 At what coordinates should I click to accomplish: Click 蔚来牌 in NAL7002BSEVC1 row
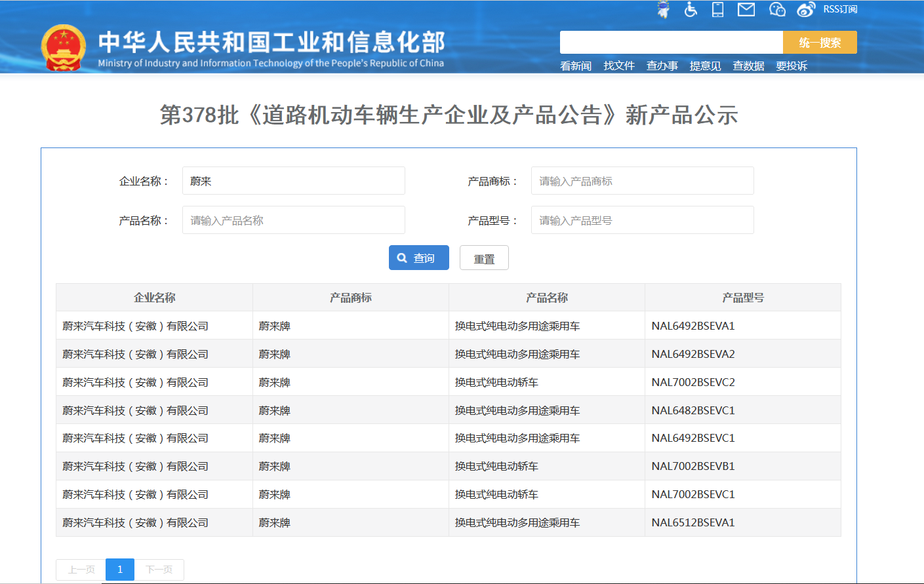(275, 494)
